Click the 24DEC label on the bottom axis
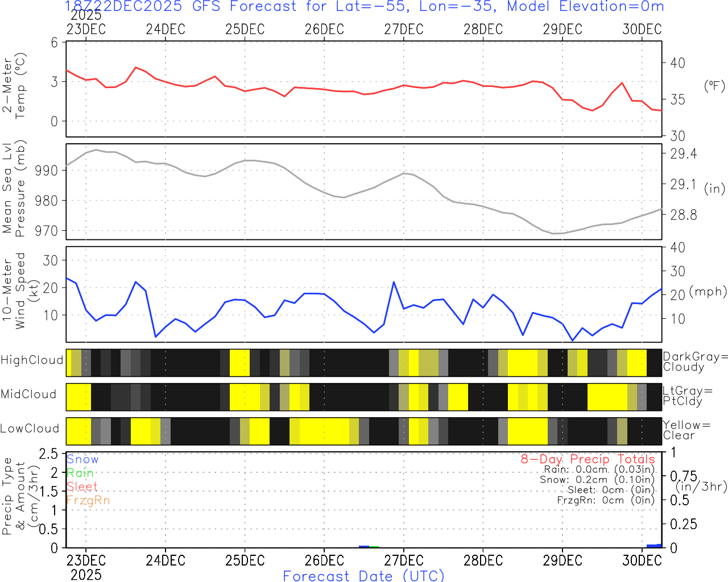 tap(166, 560)
